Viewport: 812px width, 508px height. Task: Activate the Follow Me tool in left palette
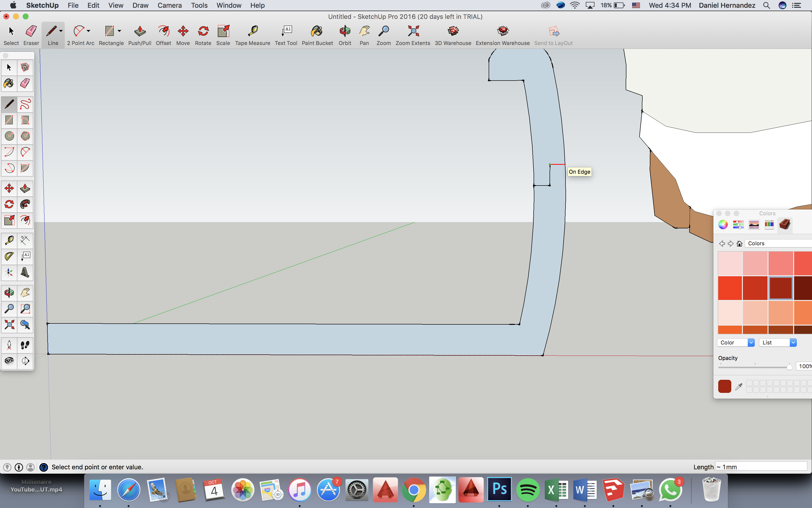pyautogui.click(x=25, y=204)
